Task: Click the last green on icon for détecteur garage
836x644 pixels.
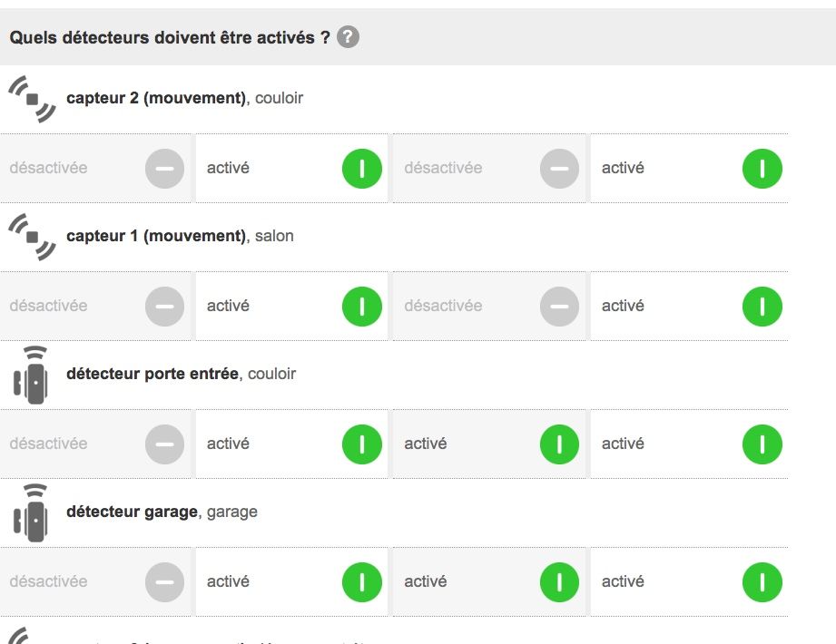Action: [762, 581]
